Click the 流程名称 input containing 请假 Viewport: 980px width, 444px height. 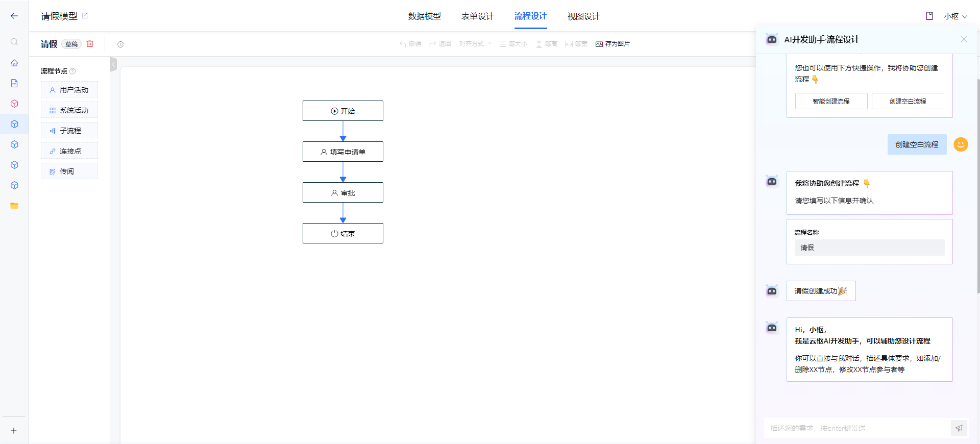[x=869, y=248]
